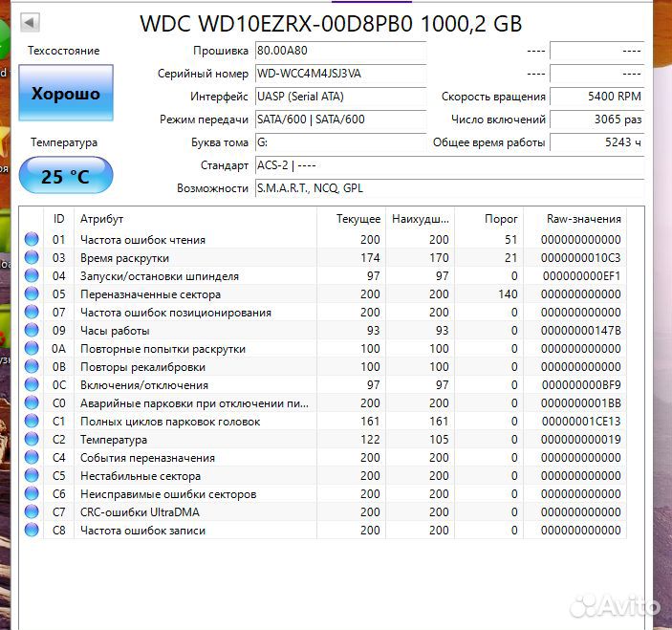Focus the Буква тома field G:
Screen dimensions: 672x630
(x=340, y=142)
